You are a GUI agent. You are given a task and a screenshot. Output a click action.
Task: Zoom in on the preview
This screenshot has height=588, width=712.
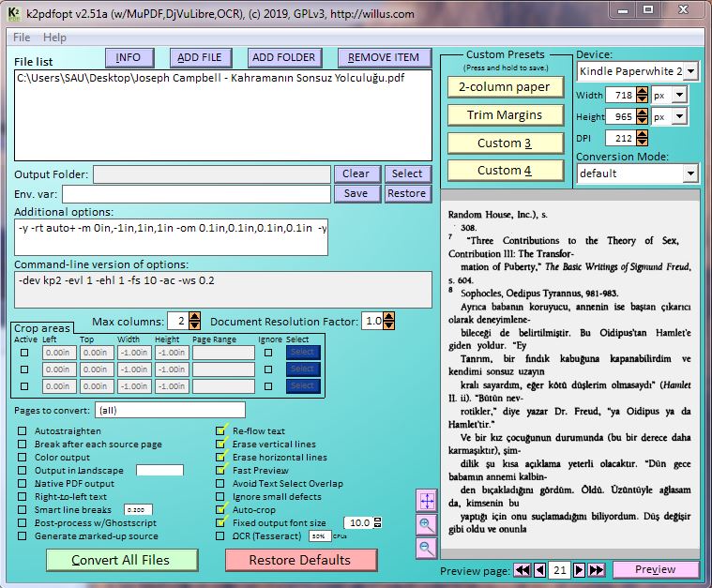click(x=427, y=524)
